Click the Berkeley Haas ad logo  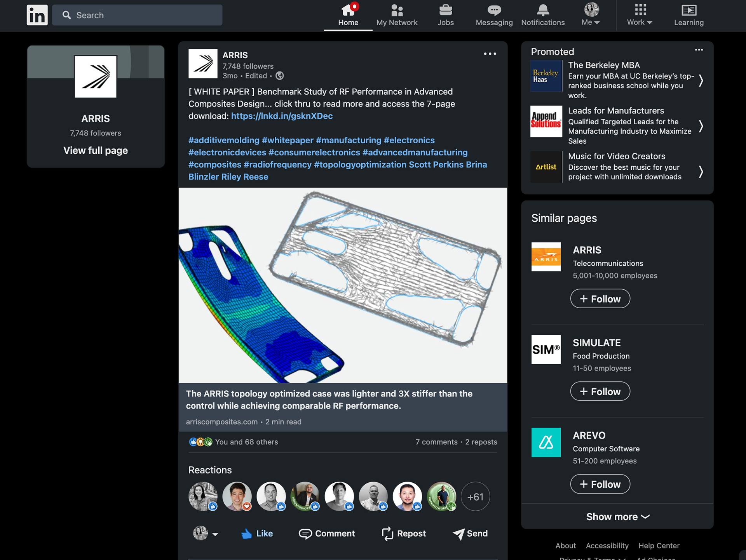[546, 76]
